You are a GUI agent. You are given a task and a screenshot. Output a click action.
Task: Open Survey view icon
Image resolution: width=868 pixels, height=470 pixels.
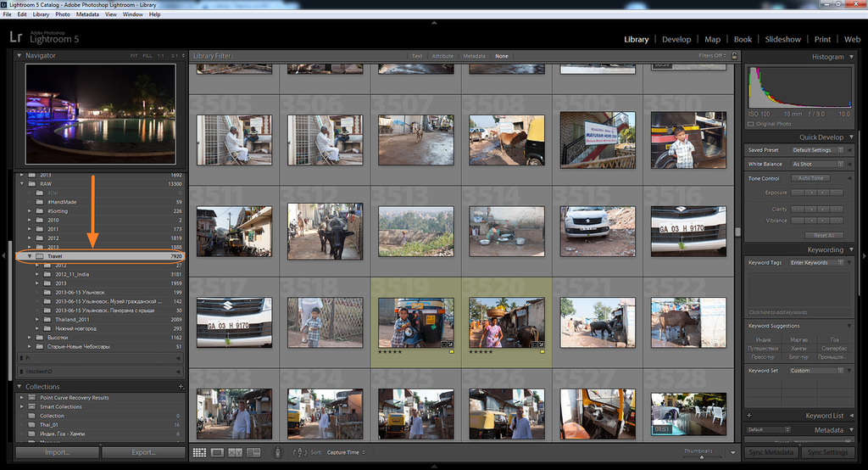pyautogui.click(x=253, y=453)
